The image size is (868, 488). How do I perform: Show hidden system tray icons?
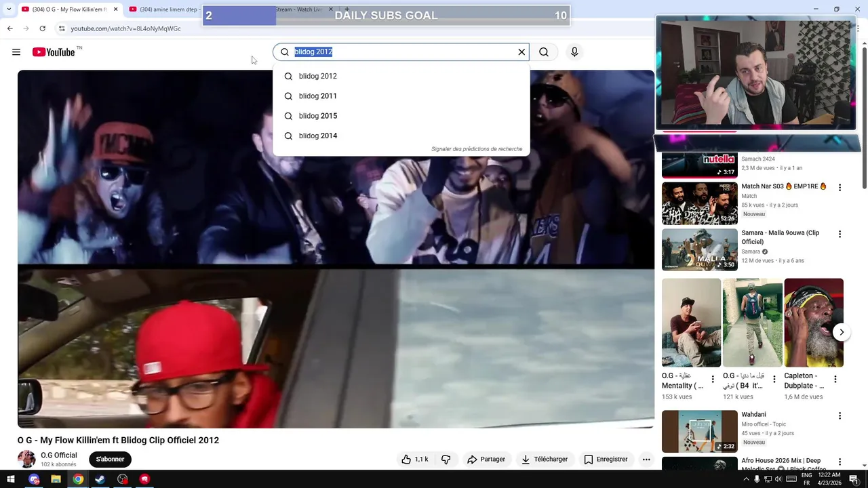pyautogui.click(x=747, y=479)
